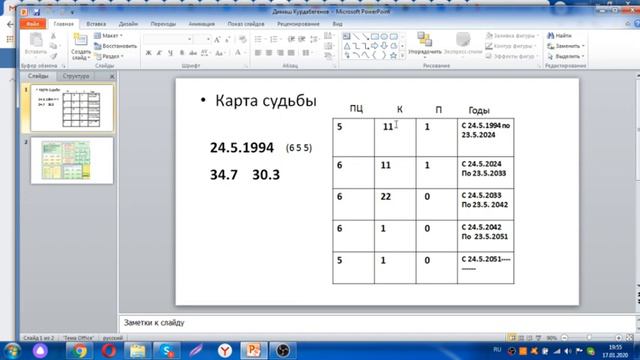Screen dimensions: 640x360
Task: Toggle center text alignment
Action: [x=269, y=53]
